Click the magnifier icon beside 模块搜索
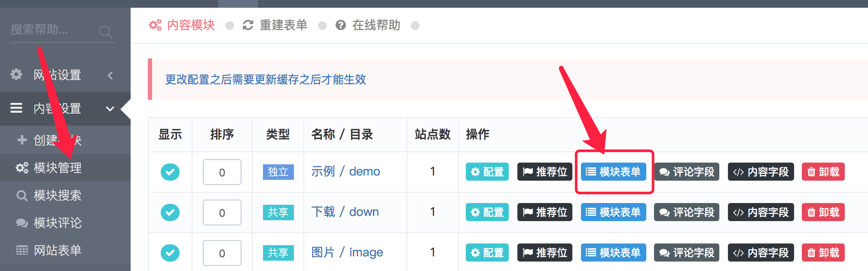 point(22,196)
